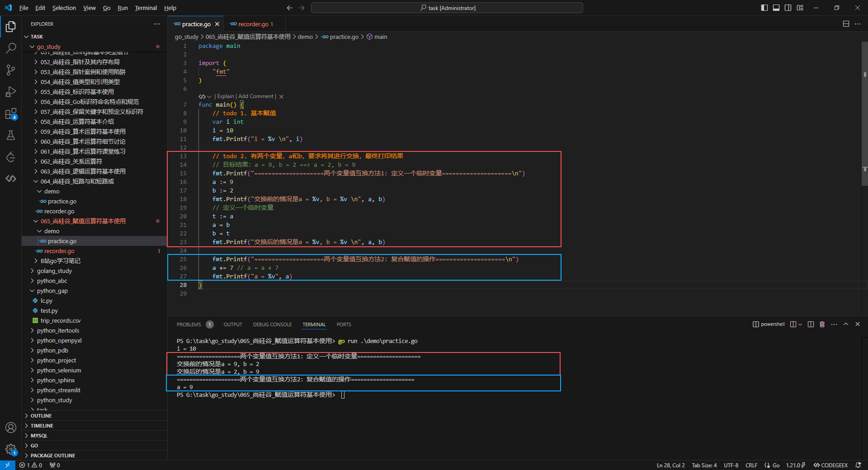Maximize the terminal panel size
This screenshot has height=470, width=868.
click(x=846, y=324)
